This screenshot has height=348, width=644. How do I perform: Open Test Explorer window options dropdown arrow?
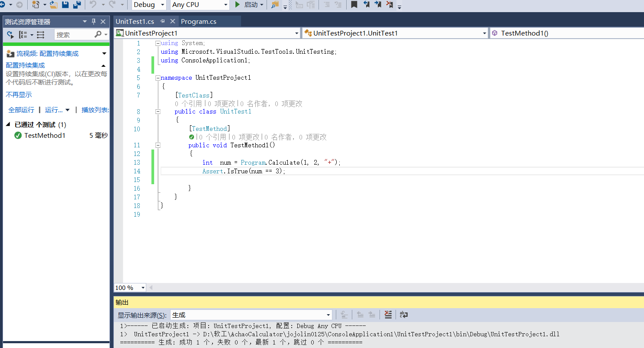(85, 22)
